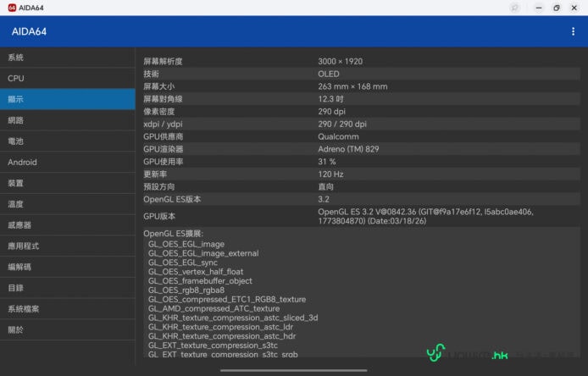Open the three-dot overflow menu
The width and height of the screenshot is (588, 376).
click(573, 31)
